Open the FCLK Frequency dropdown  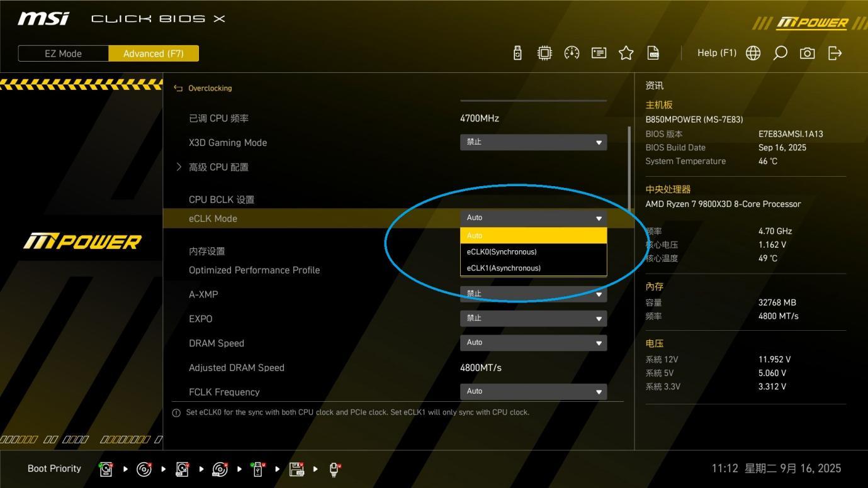pos(534,392)
